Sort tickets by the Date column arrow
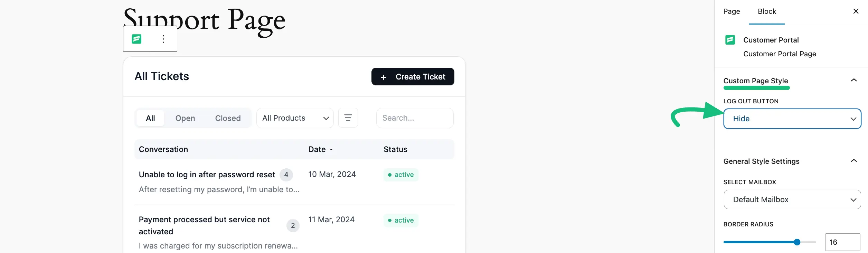Viewport: 868px width, 253px height. [331, 150]
